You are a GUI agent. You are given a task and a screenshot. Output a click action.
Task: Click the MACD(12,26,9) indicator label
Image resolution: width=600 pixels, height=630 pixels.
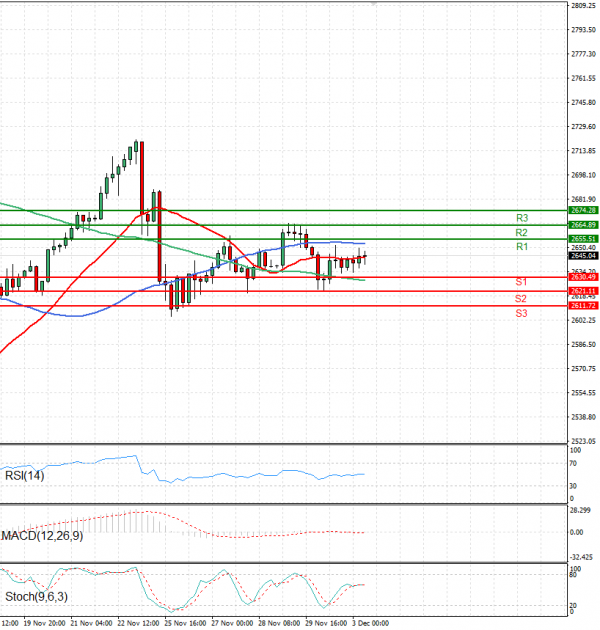coord(42,536)
